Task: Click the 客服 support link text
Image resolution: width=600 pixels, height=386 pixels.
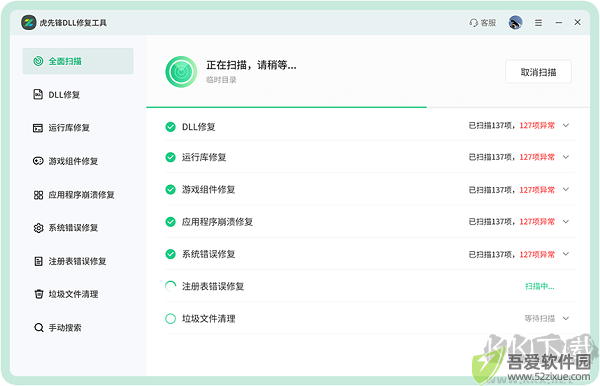Action: click(488, 23)
